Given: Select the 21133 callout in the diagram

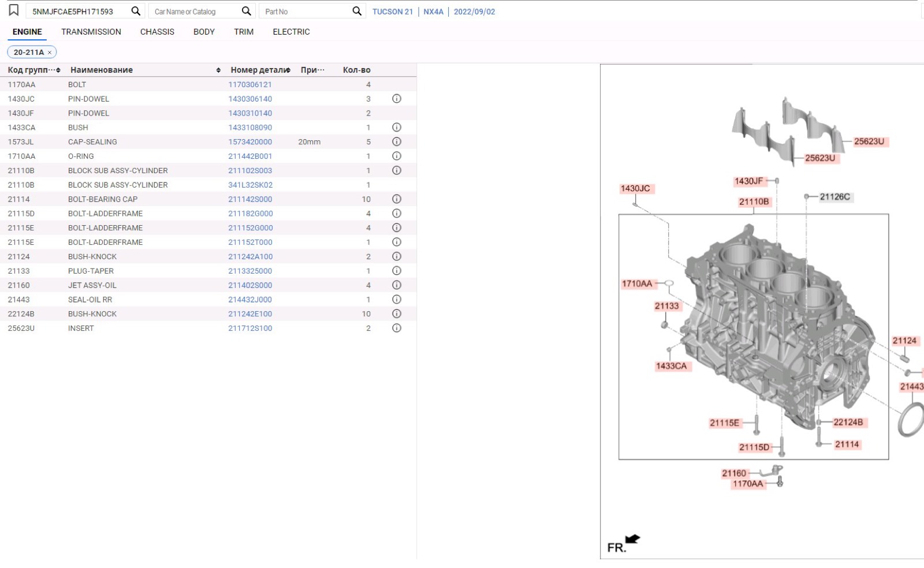Looking at the screenshot, I should coord(666,306).
